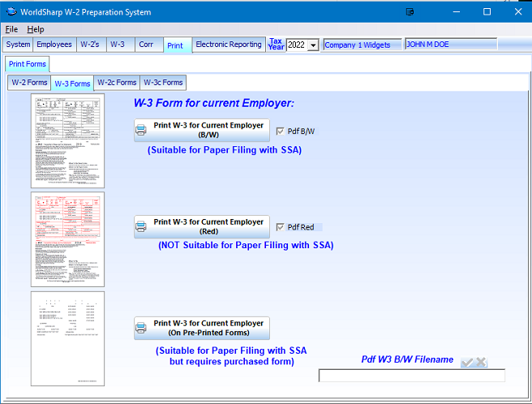Toggle the Pdf B/W checkbox

click(x=281, y=131)
